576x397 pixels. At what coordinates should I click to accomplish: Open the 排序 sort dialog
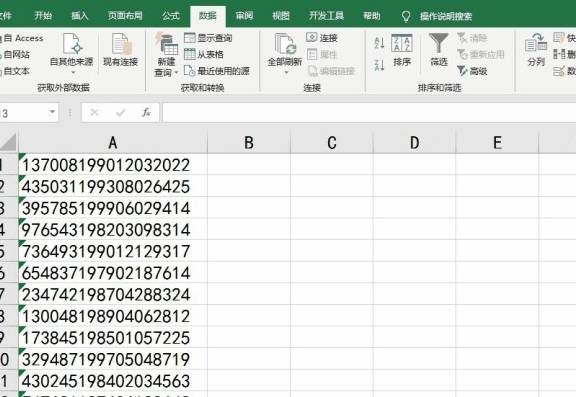point(402,50)
